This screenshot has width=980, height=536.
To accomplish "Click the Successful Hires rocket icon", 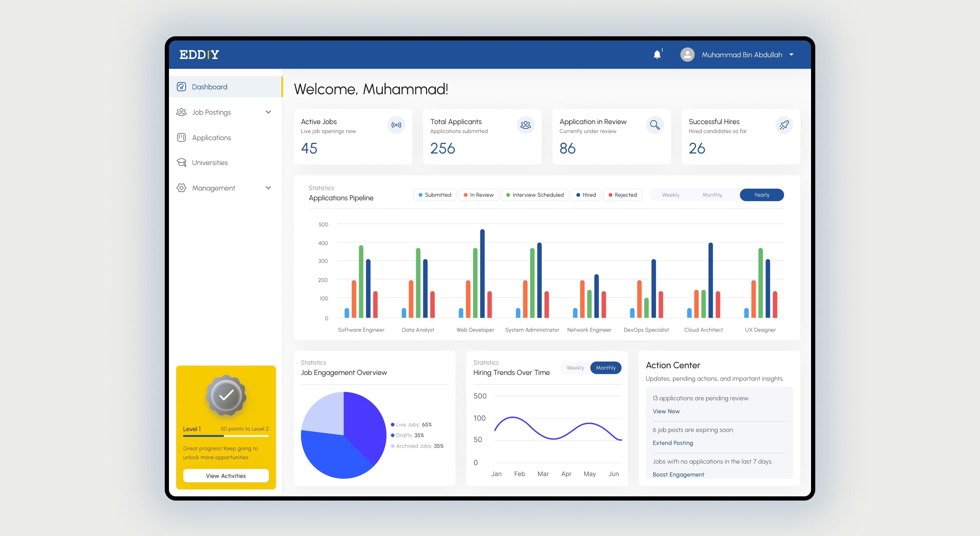I will (784, 125).
